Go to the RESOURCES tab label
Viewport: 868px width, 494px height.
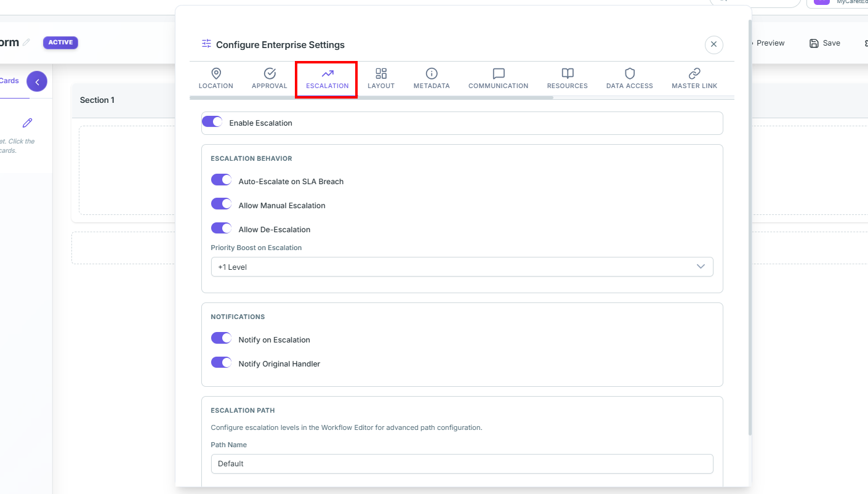coord(568,86)
